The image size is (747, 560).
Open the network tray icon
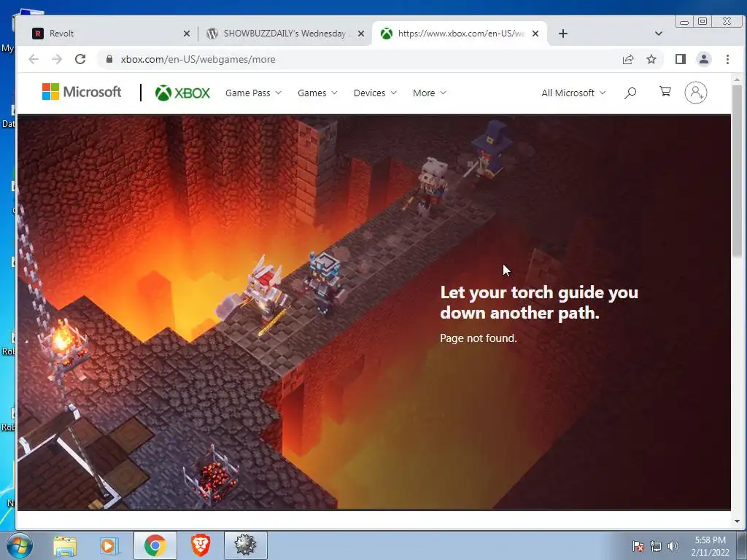point(656,546)
